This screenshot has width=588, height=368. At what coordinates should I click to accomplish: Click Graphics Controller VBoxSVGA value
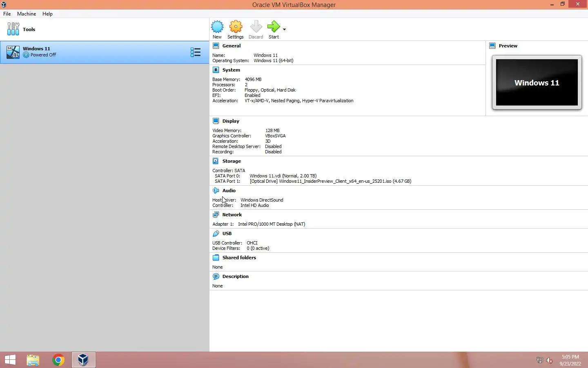click(275, 136)
